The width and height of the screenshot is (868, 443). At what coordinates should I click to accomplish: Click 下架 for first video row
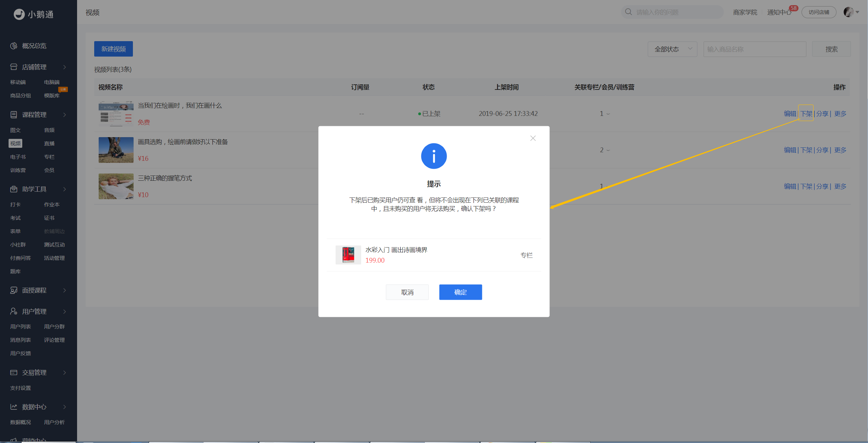[806, 113]
